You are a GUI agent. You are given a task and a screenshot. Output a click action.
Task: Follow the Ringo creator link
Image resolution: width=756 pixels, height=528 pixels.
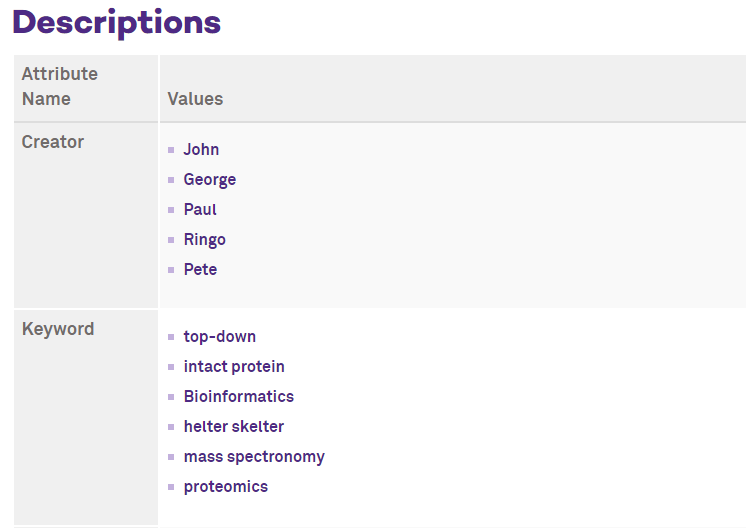[x=204, y=240]
